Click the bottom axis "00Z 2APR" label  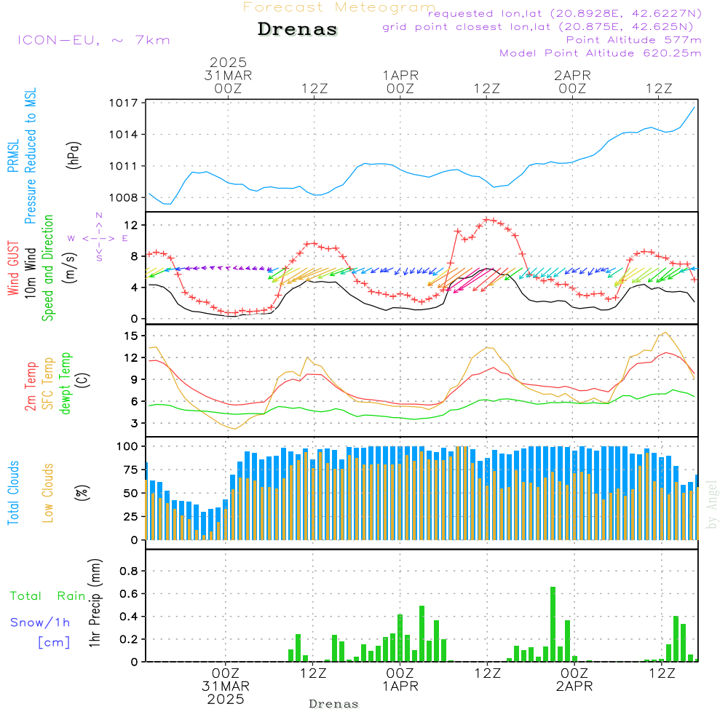click(574, 680)
